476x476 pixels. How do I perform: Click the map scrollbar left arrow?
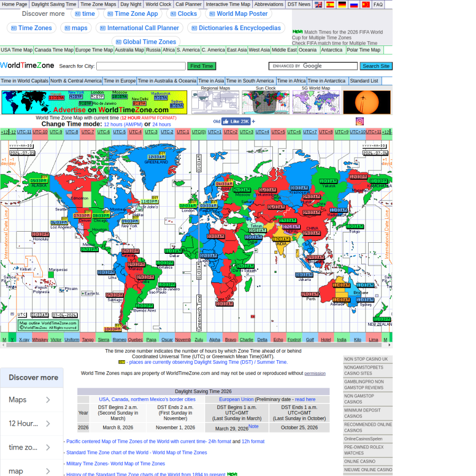[x=3, y=345]
